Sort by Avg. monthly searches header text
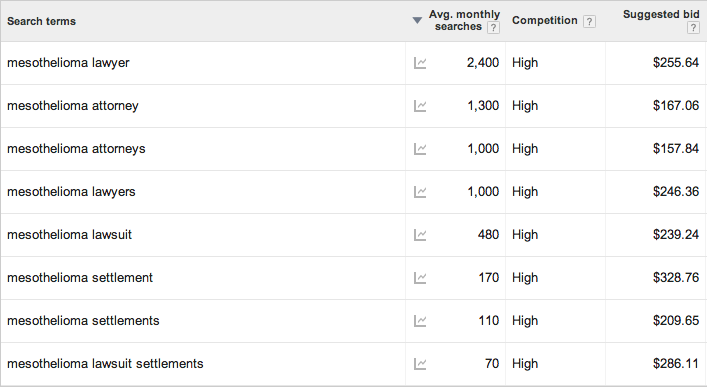 click(x=464, y=20)
